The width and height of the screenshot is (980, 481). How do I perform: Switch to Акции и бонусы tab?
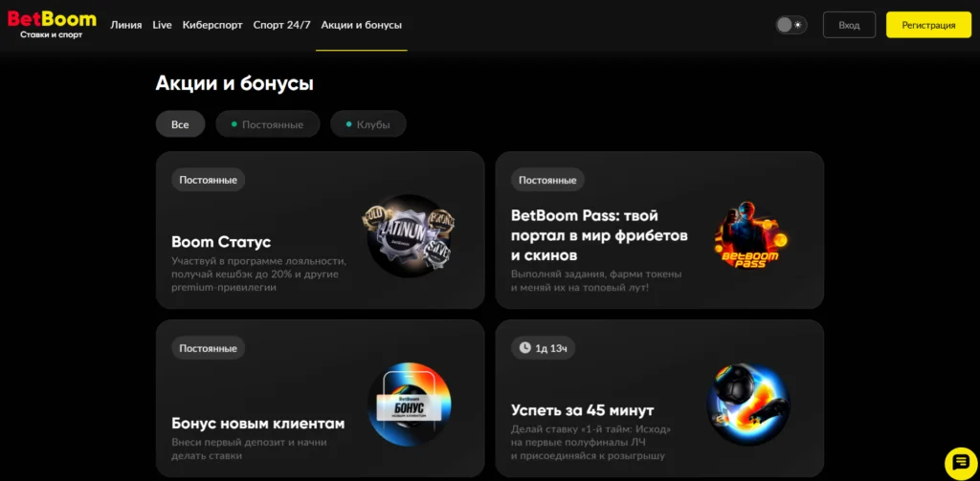[x=361, y=25]
